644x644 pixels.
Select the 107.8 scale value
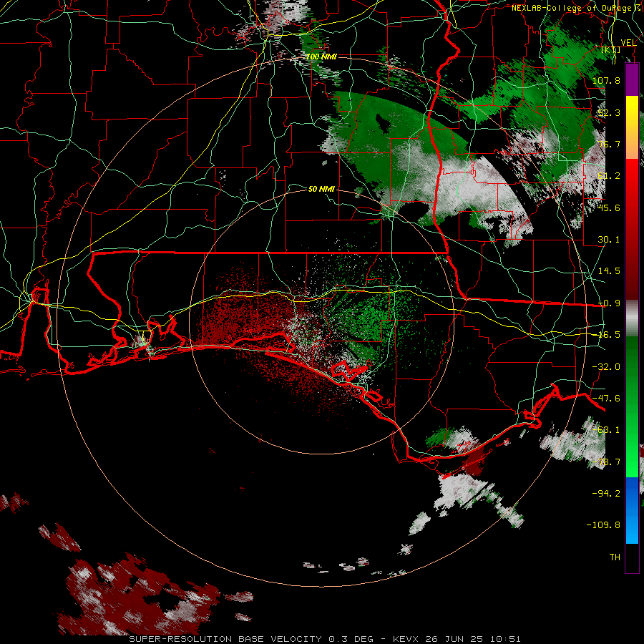606,80
